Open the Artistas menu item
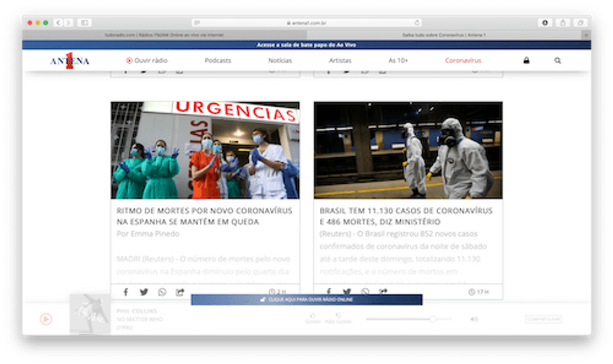The image size is (613, 364). [340, 60]
